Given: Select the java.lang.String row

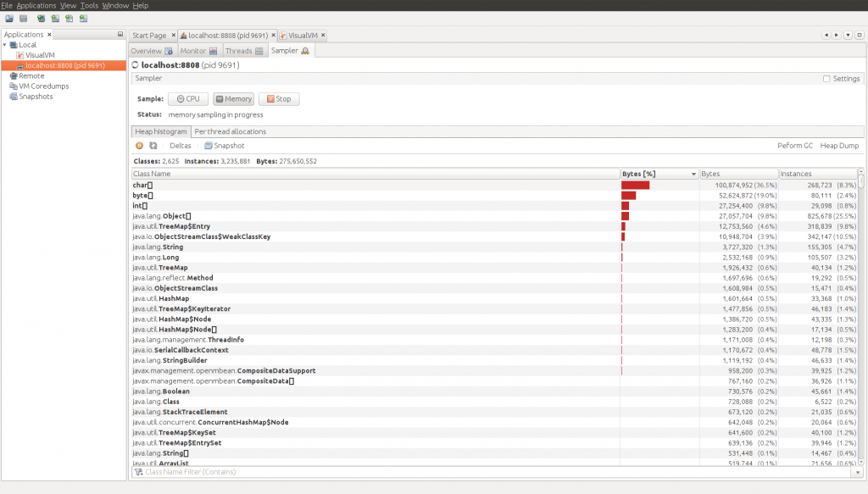Looking at the screenshot, I should 494,247.
